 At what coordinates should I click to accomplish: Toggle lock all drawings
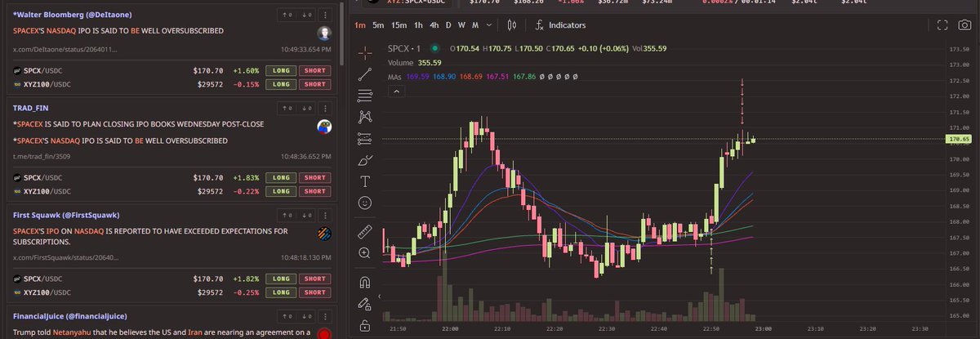click(365, 325)
